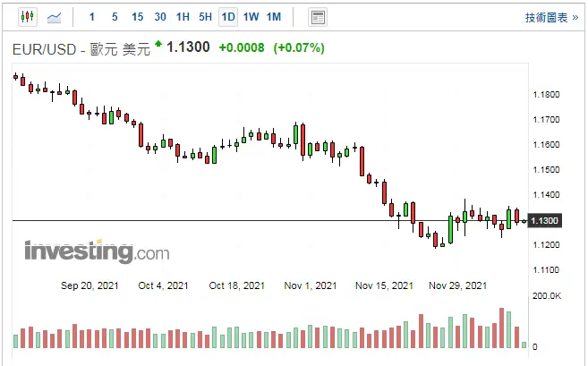Set chart interval to 5H
Image resolution: width=588 pixels, height=366 pixels.
click(x=206, y=17)
